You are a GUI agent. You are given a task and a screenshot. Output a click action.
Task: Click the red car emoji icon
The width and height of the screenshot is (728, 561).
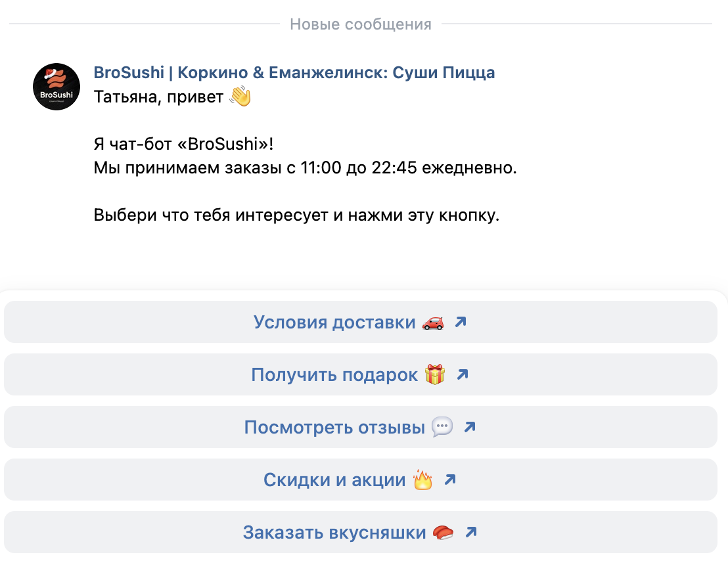[x=433, y=323]
